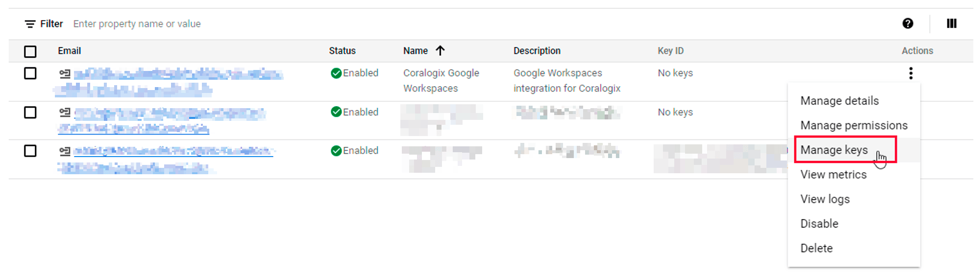Click green Enabled check icon in first row

336,73
